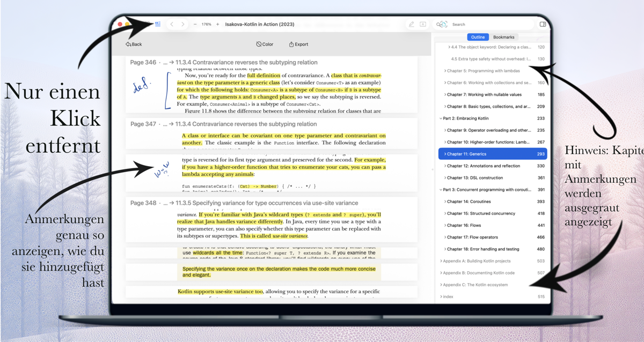Open Appendix A: Building Kotlin projects
This screenshot has height=342, width=644.
click(x=493, y=261)
